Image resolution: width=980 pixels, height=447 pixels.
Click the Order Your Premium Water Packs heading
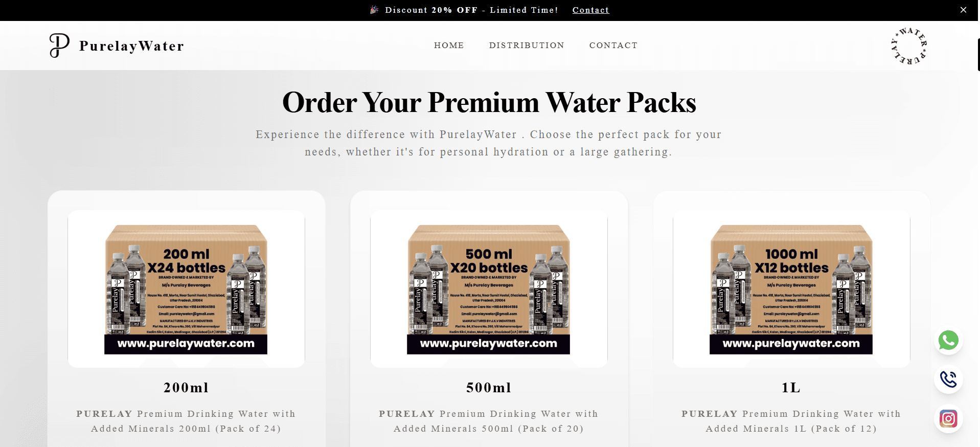click(x=489, y=102)
